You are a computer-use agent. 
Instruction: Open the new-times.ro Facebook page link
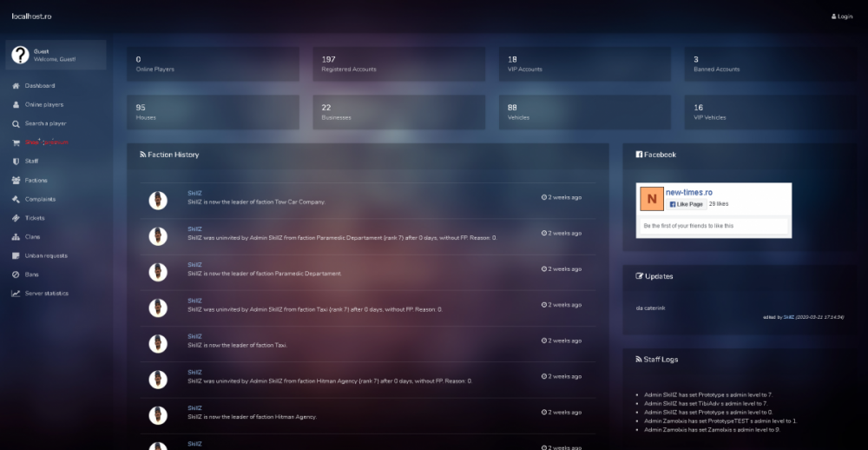pyautogui.click(x=689, y=192)
